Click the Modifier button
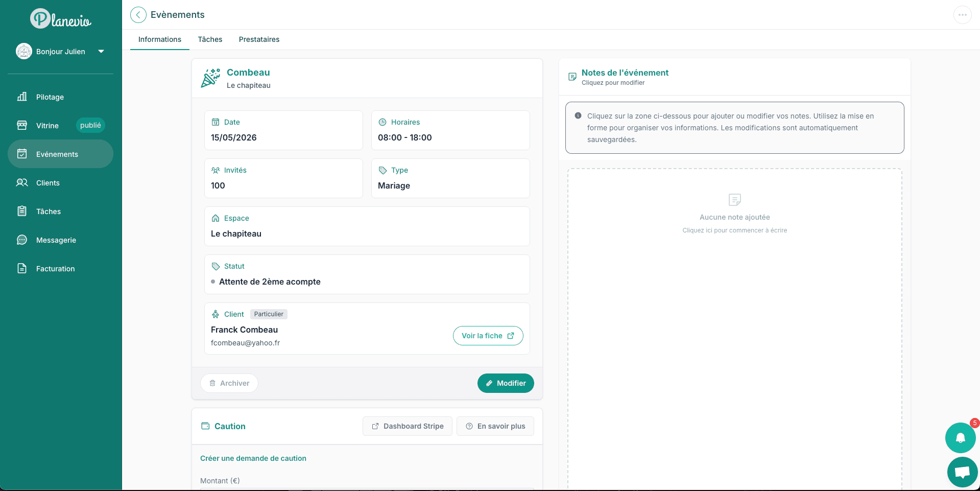980x491 pixels. [x=506, y=383]
